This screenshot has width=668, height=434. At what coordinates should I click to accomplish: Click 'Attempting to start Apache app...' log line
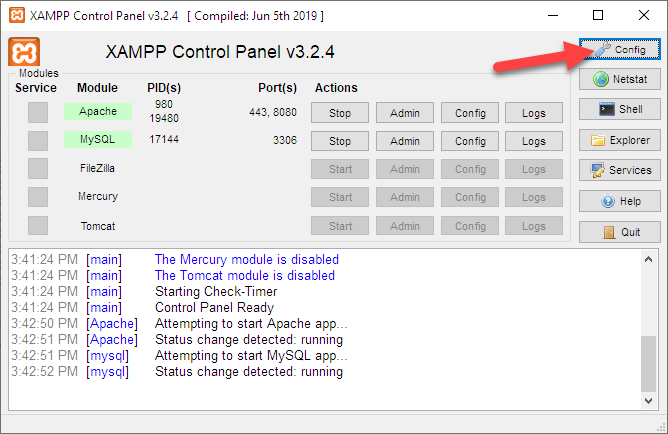[x=251, y=324]
